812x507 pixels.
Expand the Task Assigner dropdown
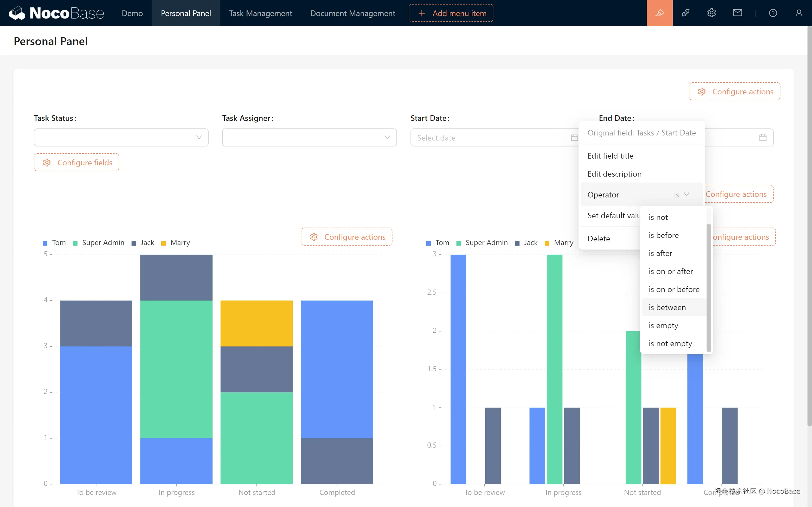pyautogui.click(x=309, y=137)
